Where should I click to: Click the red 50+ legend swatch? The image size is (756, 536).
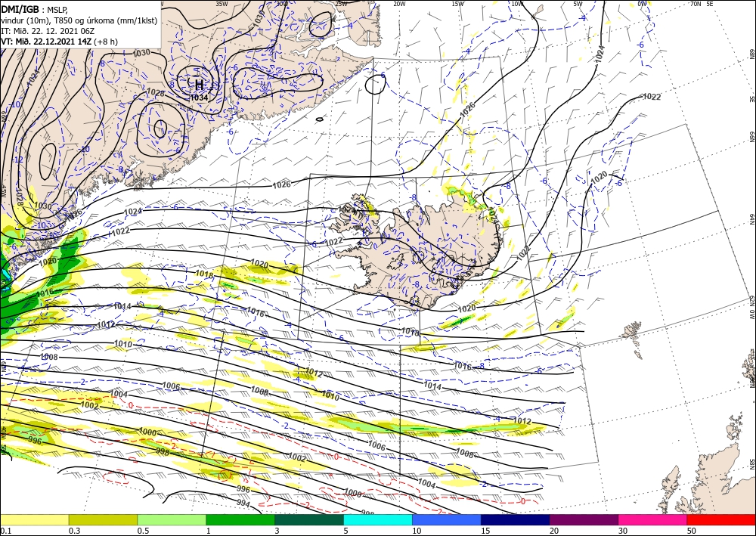click(721, 519)
